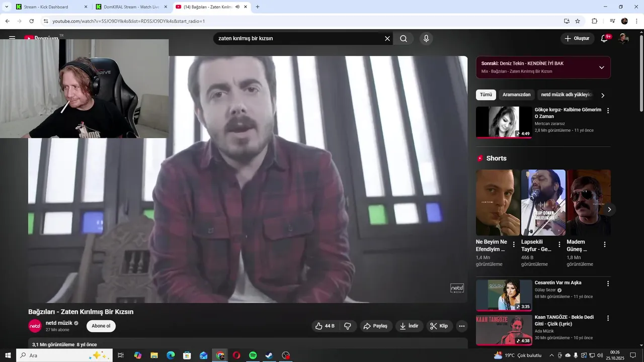Viewport: 644px width, 362px height.
Task: Open weather widget 19°C Çok bulutlu
Action: coord(518,355)
